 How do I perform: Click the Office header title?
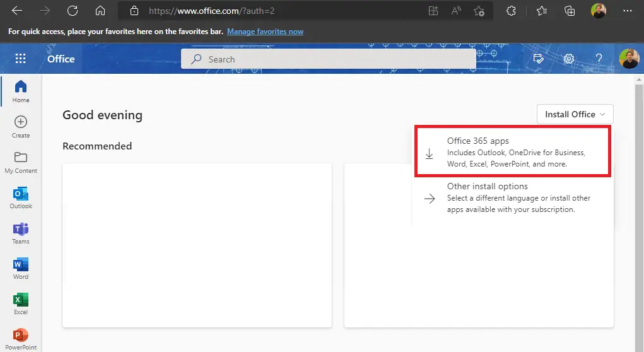[x=61, y=59]
